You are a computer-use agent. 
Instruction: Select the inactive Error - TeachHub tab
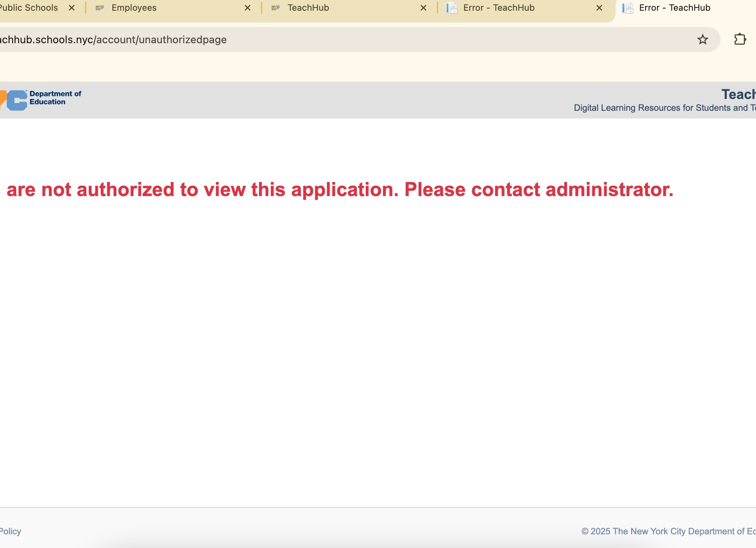[x=499, y=8]
